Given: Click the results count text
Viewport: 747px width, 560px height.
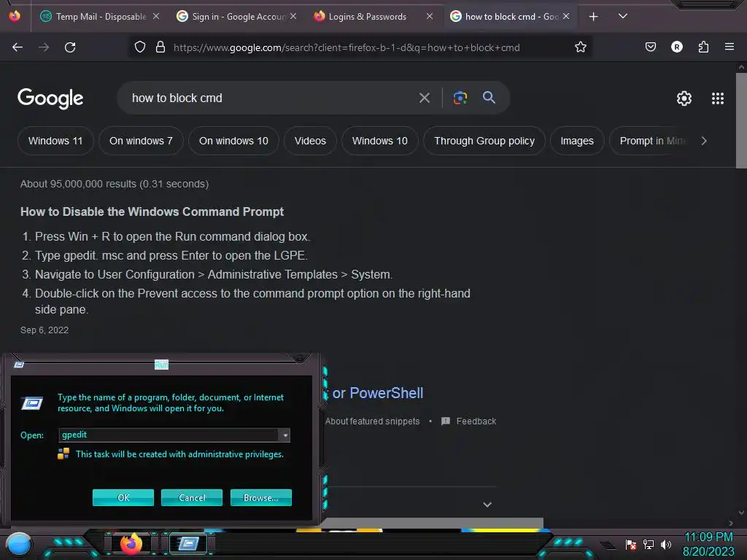Looking at the screenshot, I should 115,184.
